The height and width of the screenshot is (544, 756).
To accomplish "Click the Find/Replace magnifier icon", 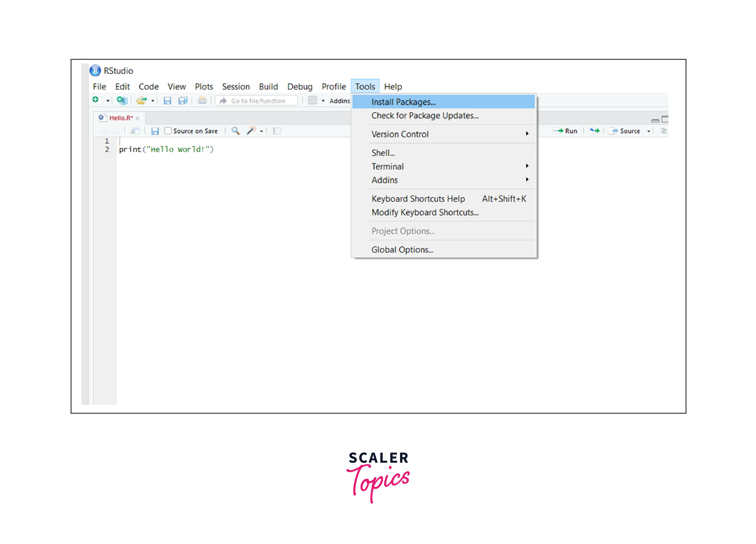I will (235, 131).
